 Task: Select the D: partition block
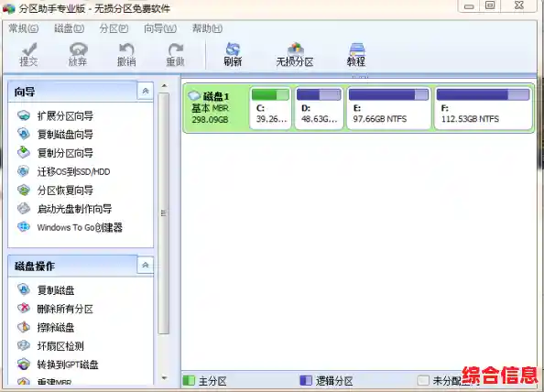click(x=320, y=108)
